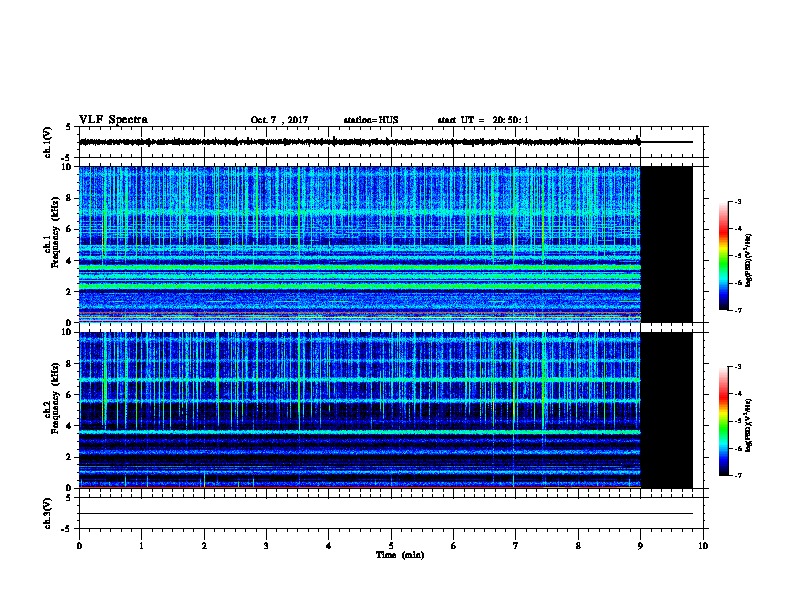Click the bright green band near 2.3 kHz in ch.1
This screenshot has height=612, width=792.
360,286
